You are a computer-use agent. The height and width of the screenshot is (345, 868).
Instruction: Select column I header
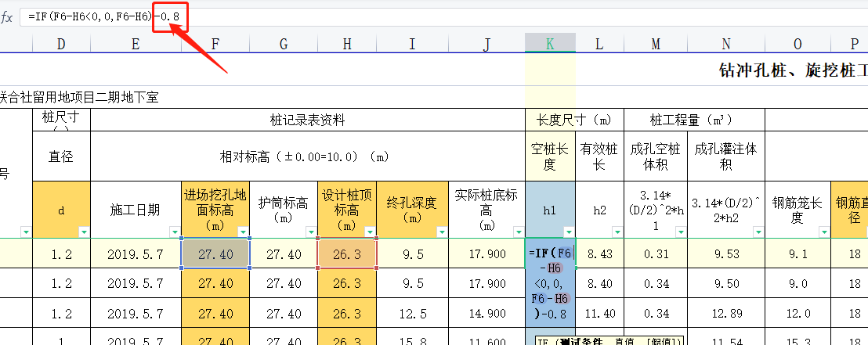(x=412, y=44)
